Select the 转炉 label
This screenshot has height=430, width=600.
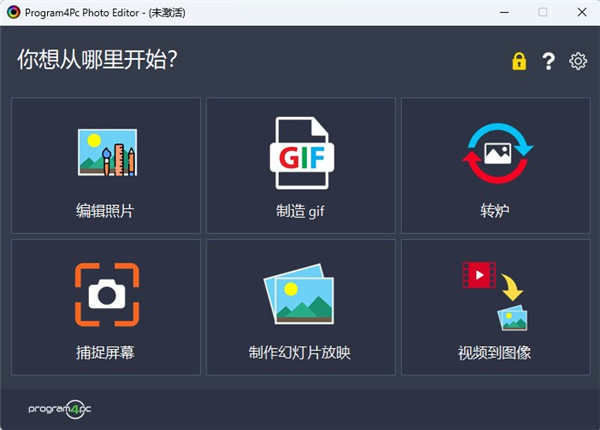point(495,211)
